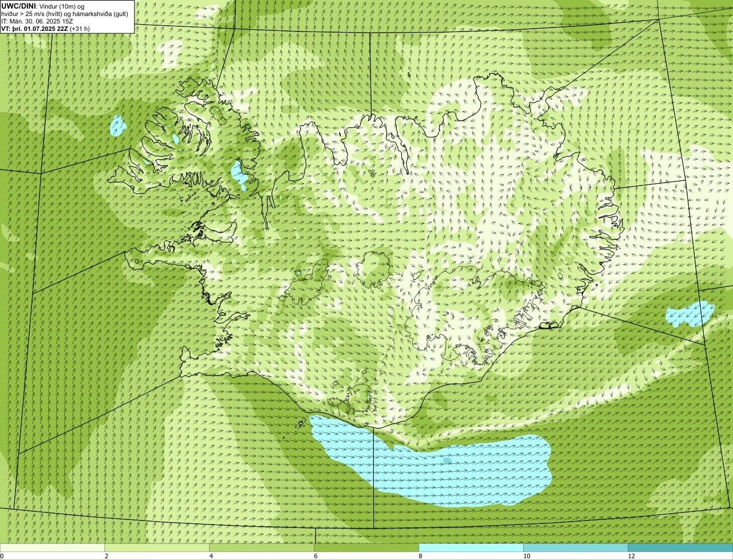Click the 4–6 m/s green legend swatch
733x560 pixels.
(262, 548)
